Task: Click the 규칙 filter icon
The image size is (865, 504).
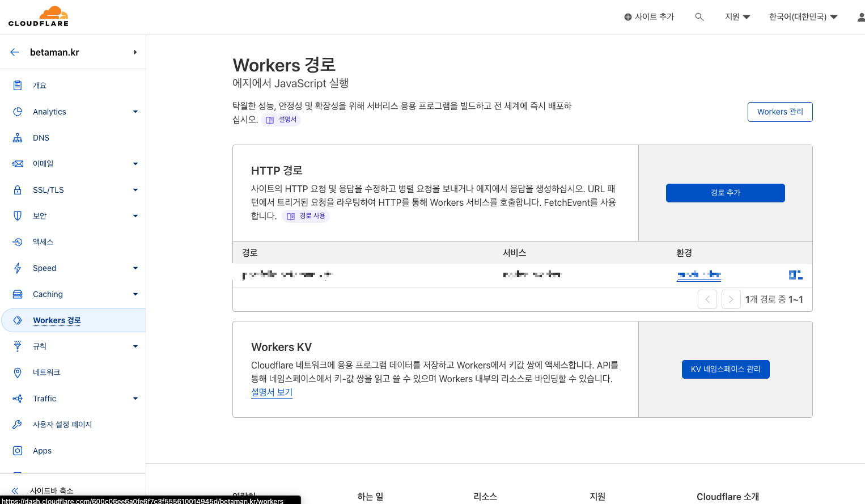Action: point(18,346)
